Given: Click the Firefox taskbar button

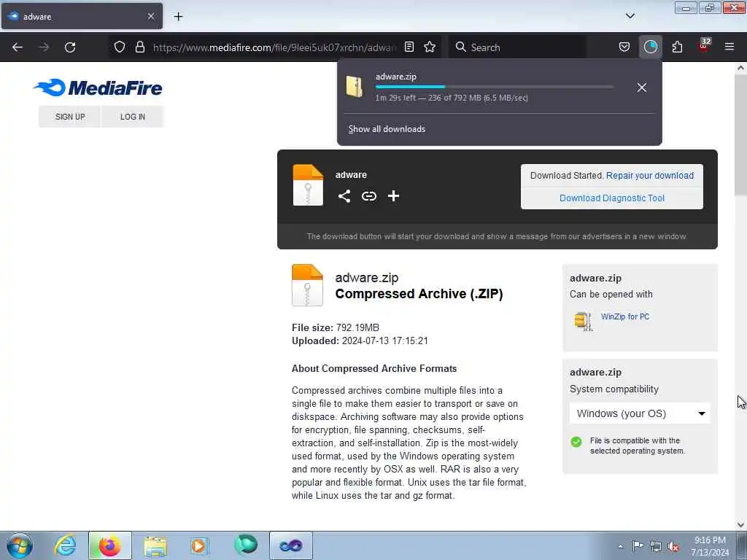Looking at the screenshot, I should [x=109, y=545].
